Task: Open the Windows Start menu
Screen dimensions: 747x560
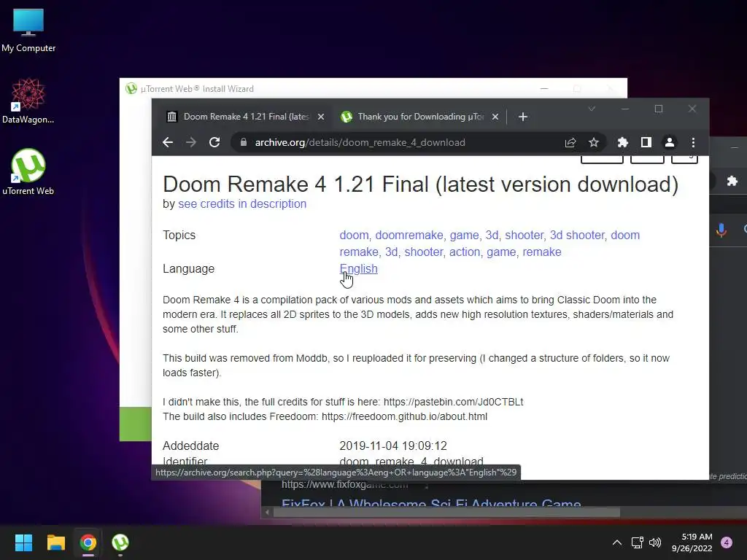Action: tap(23, 542)
